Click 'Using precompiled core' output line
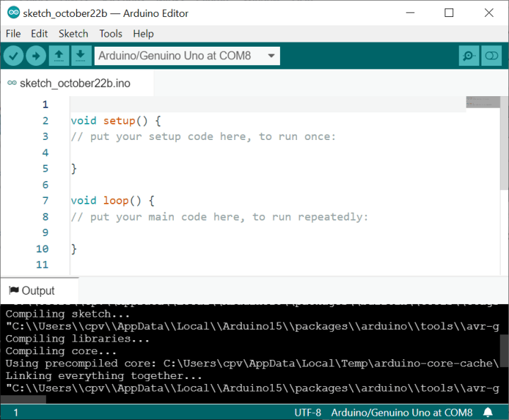 252,363
